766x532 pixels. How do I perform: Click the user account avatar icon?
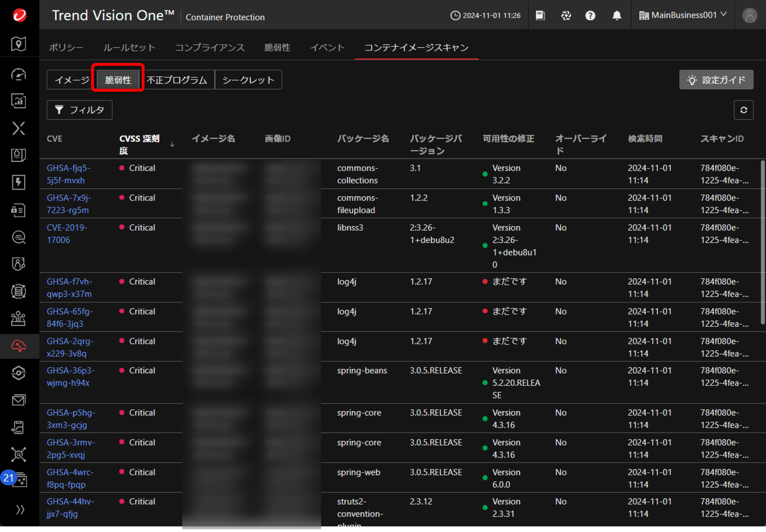click(750, 15)
